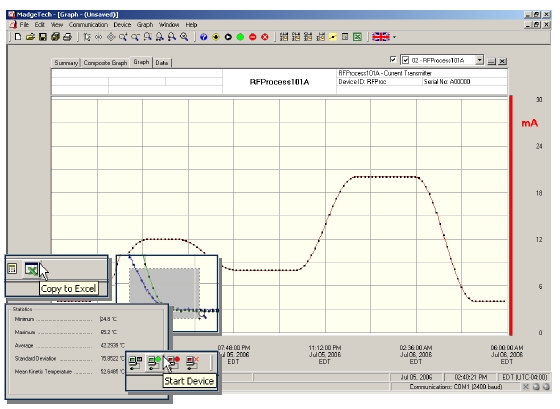Click the first chart icon after red X
The width and height of the screenshot is (560, 409).
point(284,37)
